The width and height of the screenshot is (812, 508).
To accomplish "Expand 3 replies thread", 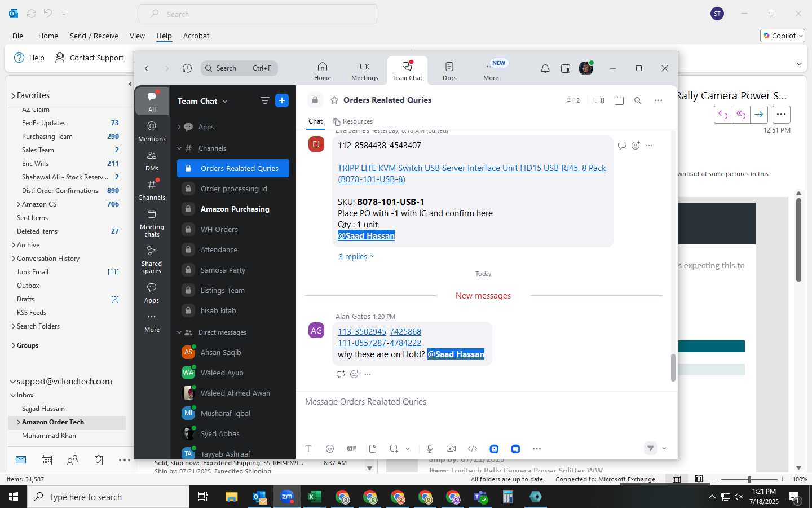I will [x=356, y=256].
